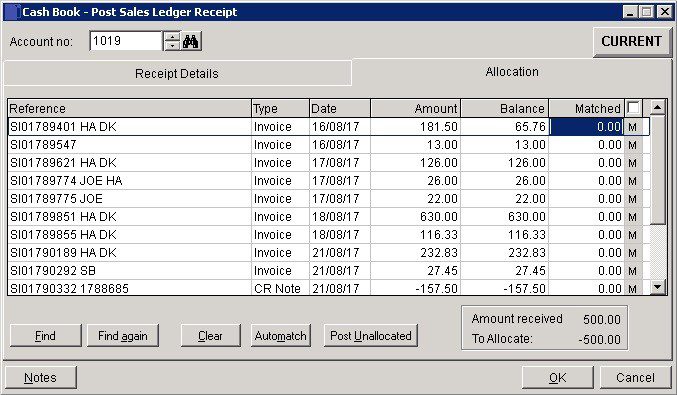Click the title bar window icon

[x=12, y=12]
